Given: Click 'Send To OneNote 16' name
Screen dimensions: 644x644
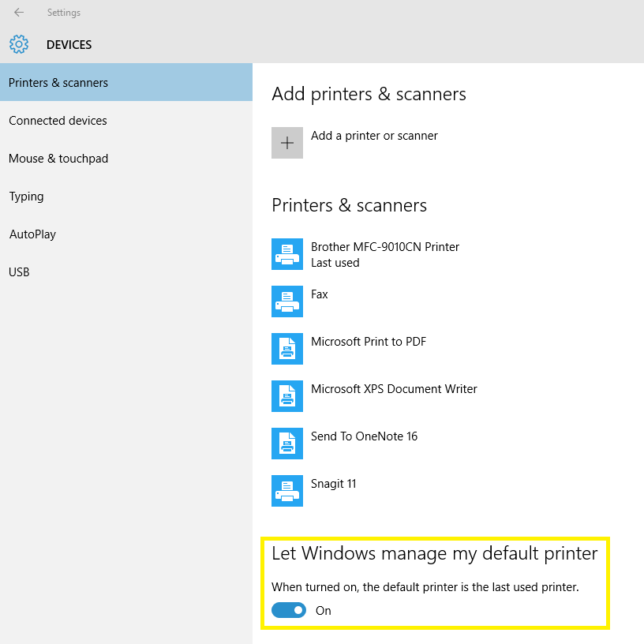Looking at the screenshot, I should [x=364, y=436].
